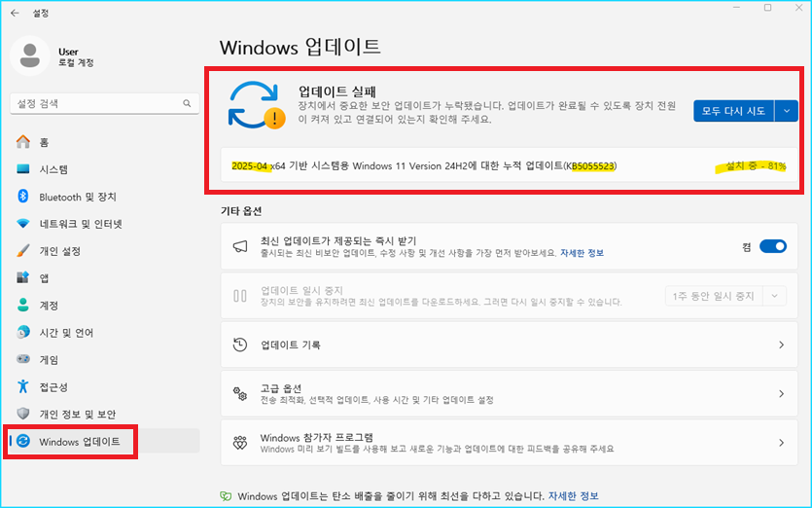
Task: Click the Windows 참가자 프로그램 hearts icon
Action: [240, 443]
